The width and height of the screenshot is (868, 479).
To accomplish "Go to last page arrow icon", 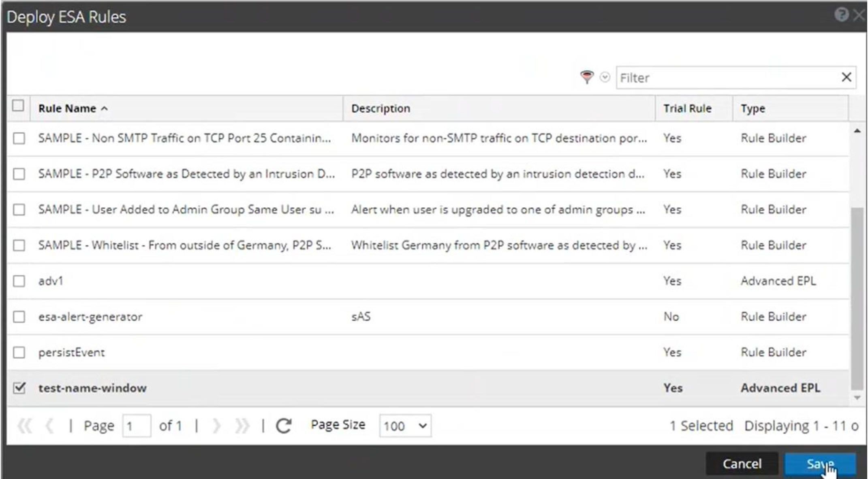I will 242,426.
